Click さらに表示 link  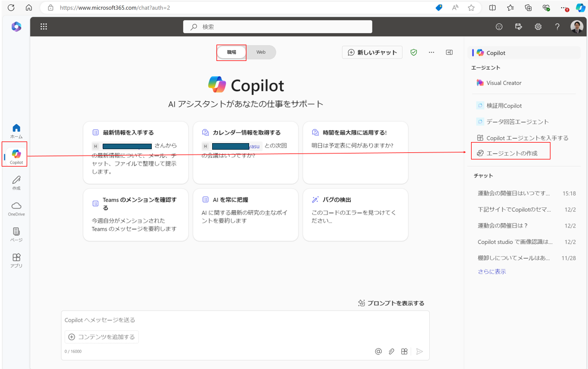click(492, 272)
